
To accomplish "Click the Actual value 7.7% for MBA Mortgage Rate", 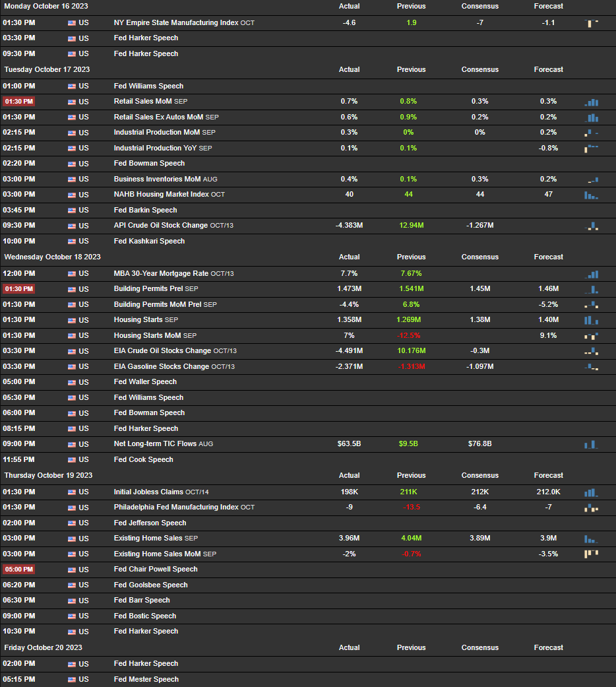I will [350, 273].
